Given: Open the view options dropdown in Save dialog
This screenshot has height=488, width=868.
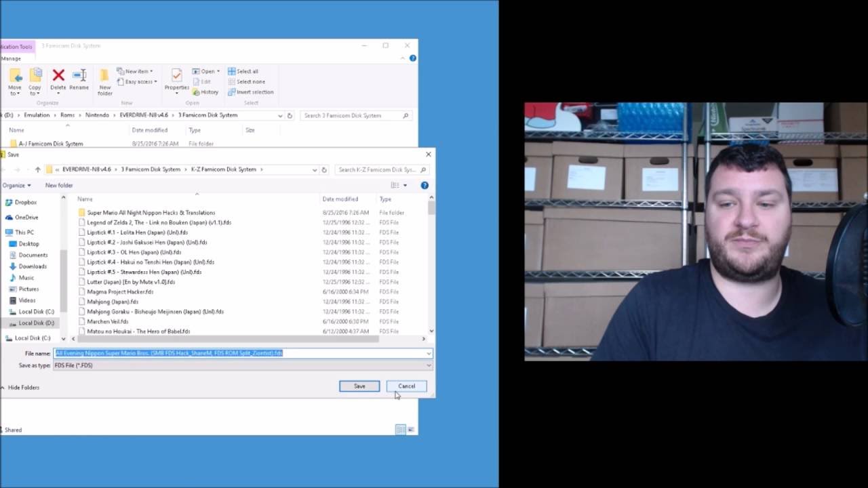Looking at the screenshot, I should (405, 185).
